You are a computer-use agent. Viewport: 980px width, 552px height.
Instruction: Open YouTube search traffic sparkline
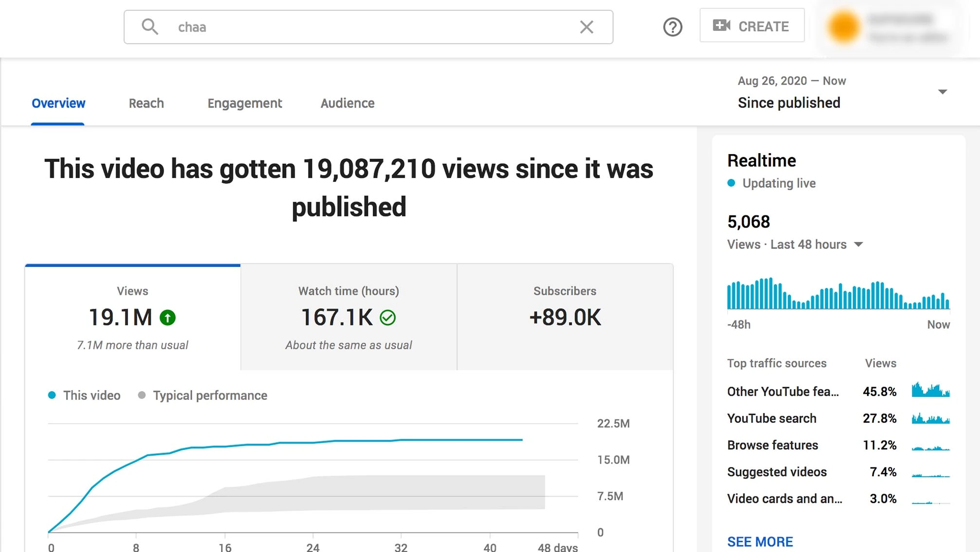(930, 418)
